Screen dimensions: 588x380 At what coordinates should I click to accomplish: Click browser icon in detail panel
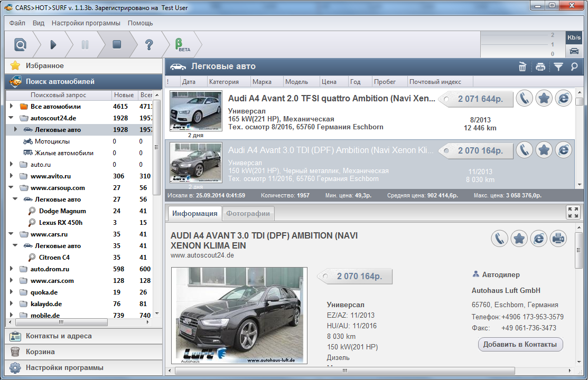click(x=538, y=239)
